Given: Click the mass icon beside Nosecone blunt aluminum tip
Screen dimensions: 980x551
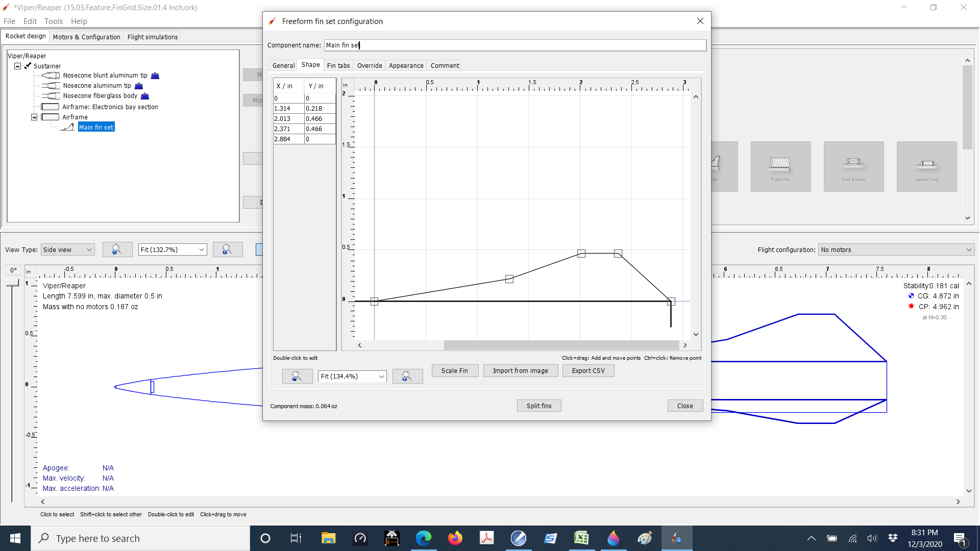Looking at the screenshot, I should tap(155, 76).
